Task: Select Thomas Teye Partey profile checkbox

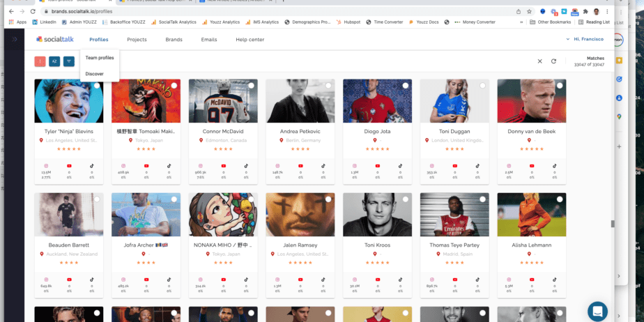Action: point(482,199)
